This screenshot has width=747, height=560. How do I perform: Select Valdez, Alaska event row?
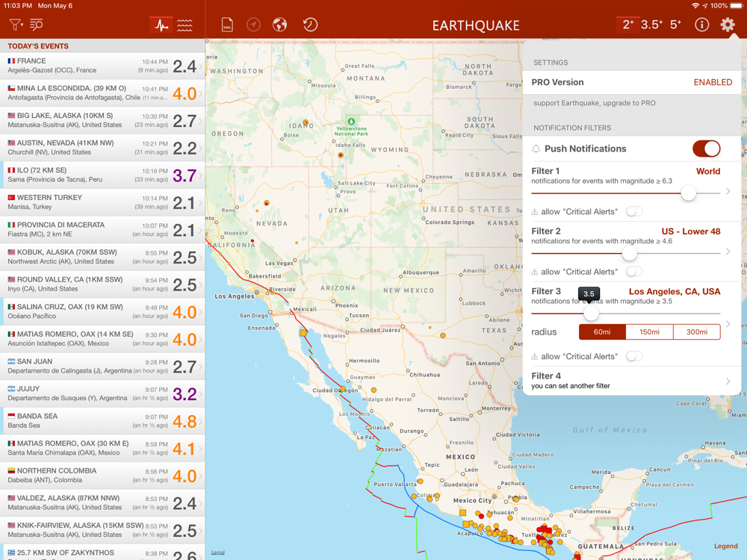pyautogui.click(x=102, y=503)
